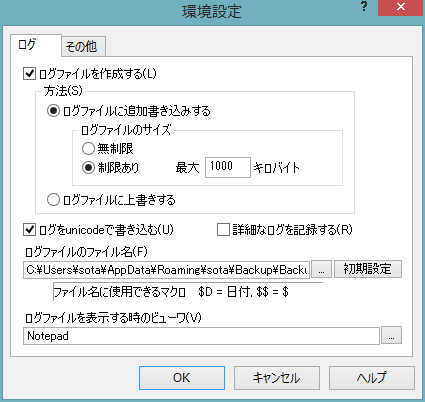Screen dimensions: 425x402
Task: Click the log file name path field
Action: click(x=166, y=270)
